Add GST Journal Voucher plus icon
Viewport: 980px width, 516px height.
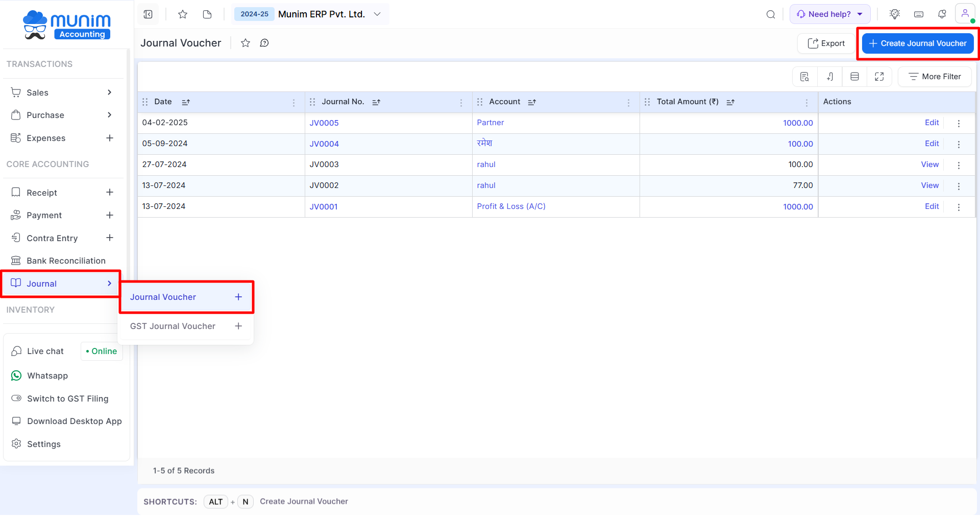[x=238, y=326]
